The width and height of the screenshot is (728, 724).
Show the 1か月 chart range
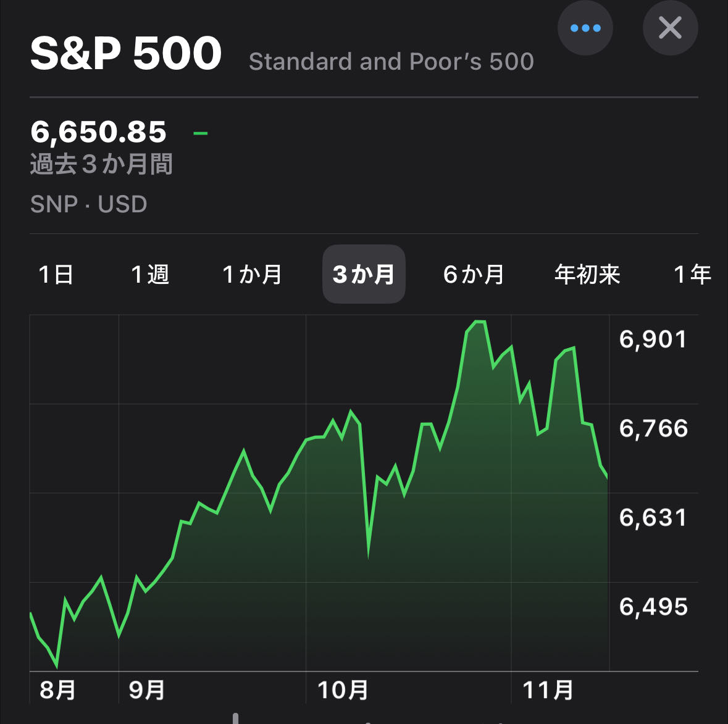pos(252,274)
